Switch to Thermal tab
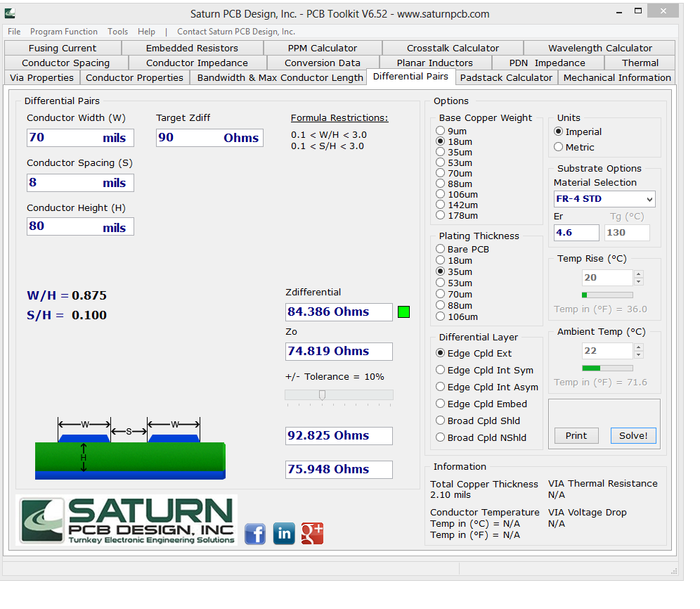Viewport: 700px width, 609px height. 640,63
